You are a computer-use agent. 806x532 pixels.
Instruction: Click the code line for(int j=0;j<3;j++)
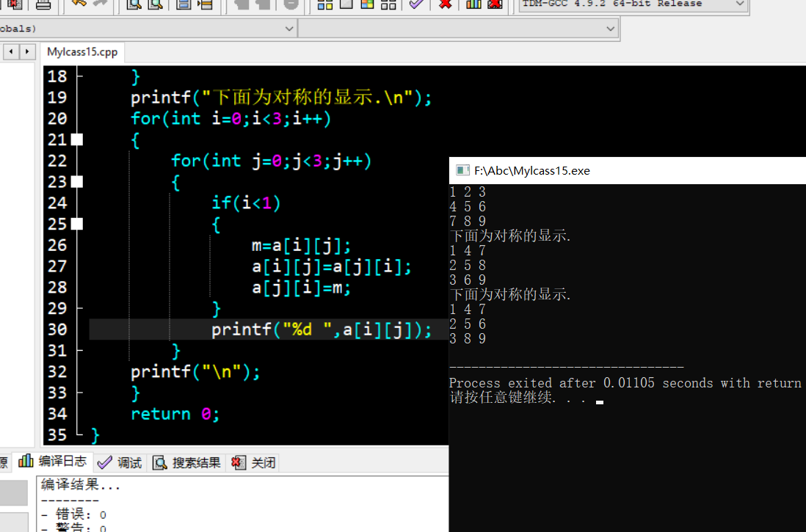click(271, 161)
